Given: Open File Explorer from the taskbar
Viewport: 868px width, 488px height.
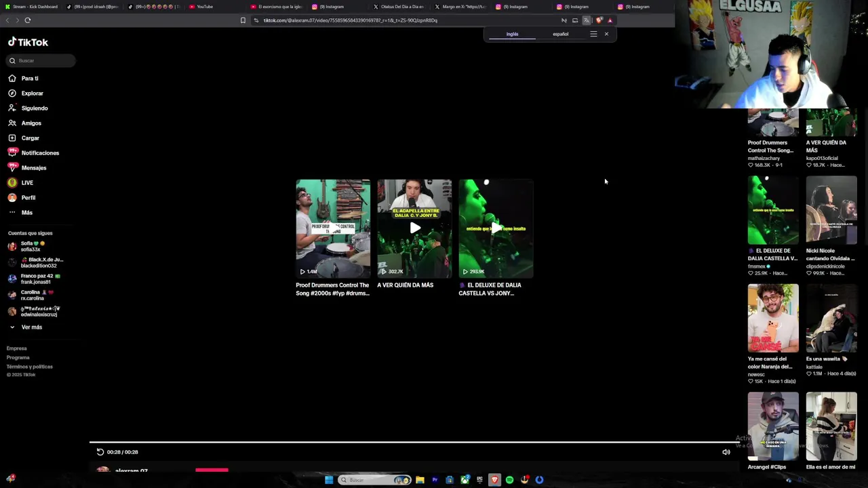Looking at the screenshot, I should [x=420, y=480].
